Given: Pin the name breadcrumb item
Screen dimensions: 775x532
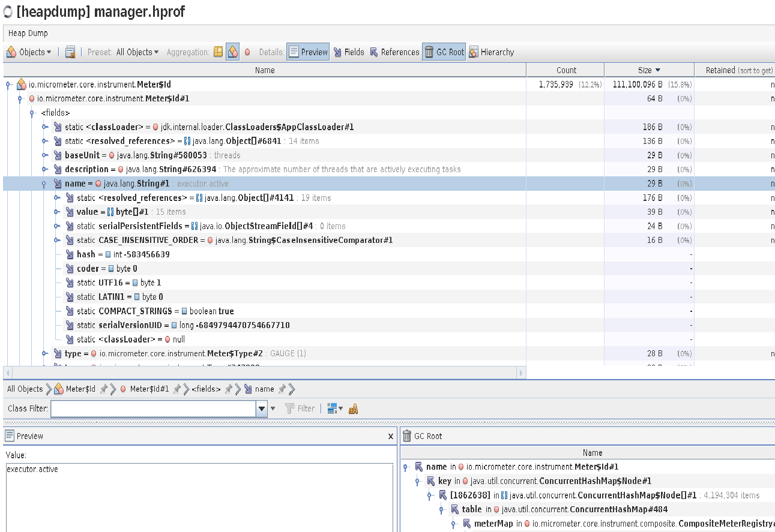Looking at the screenshot, I should [x=282, y=389].
